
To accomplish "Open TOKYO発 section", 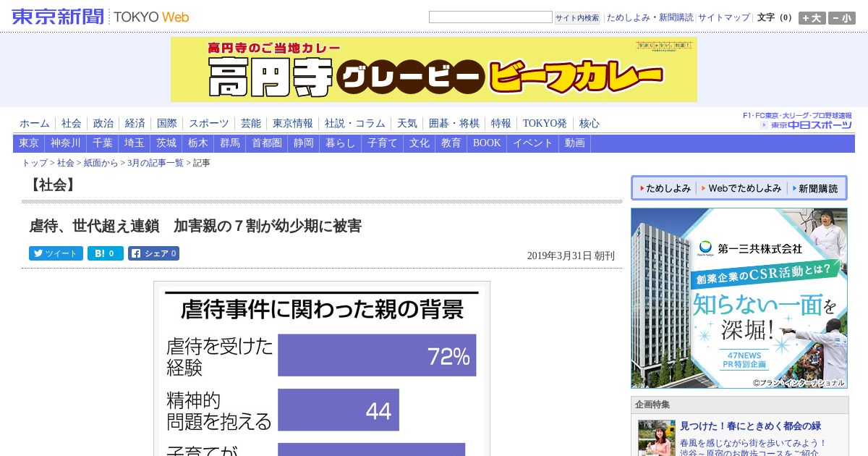I will pos(545,124).
